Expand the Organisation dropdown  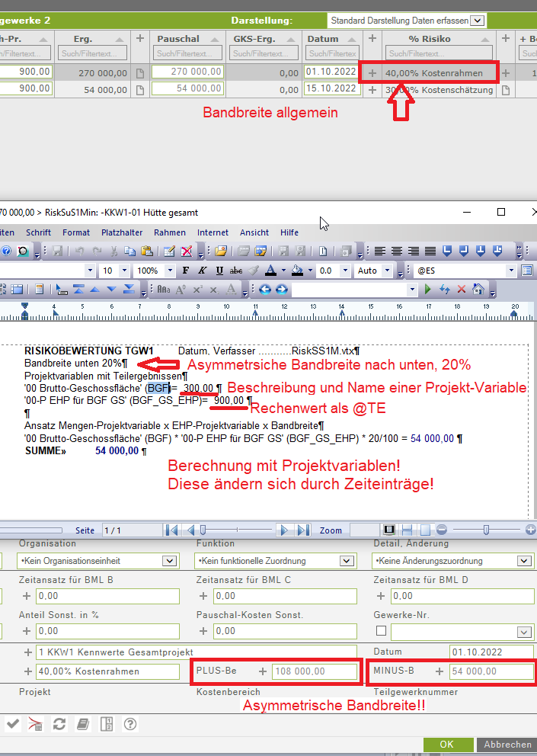click(x=169, y=561)
